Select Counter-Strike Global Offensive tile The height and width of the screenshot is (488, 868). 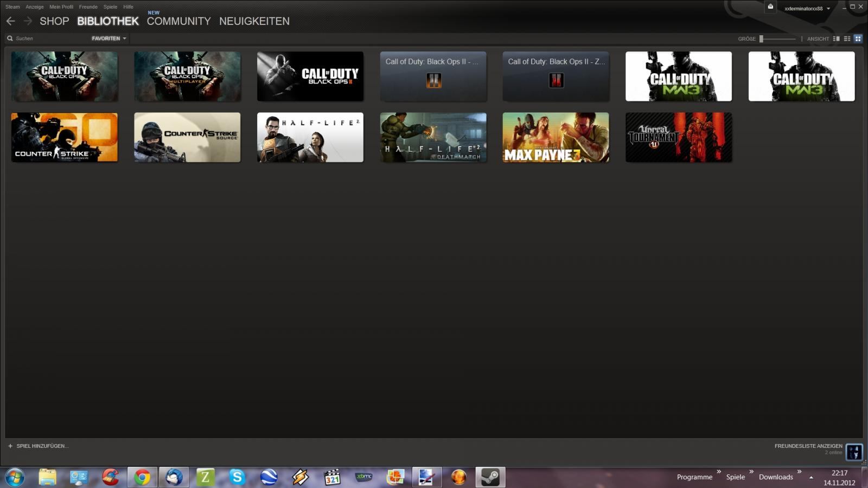[65, 137]
